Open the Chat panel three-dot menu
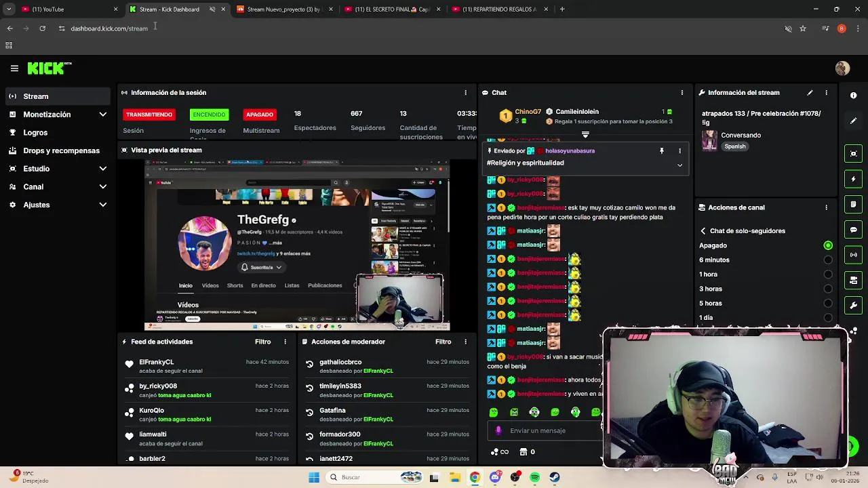Image resolution: width=868 pixels, height=488 pixels. coord(682,93)
